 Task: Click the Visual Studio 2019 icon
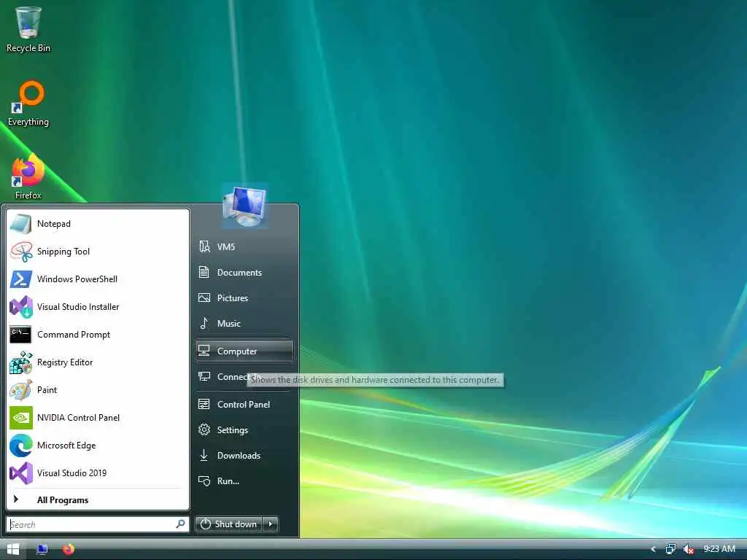point(20,472)
